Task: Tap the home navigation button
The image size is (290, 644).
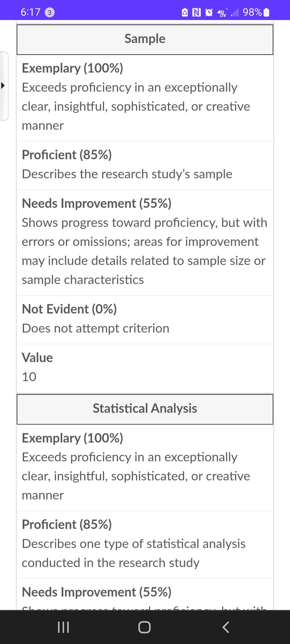Action: tap(144, 627)
